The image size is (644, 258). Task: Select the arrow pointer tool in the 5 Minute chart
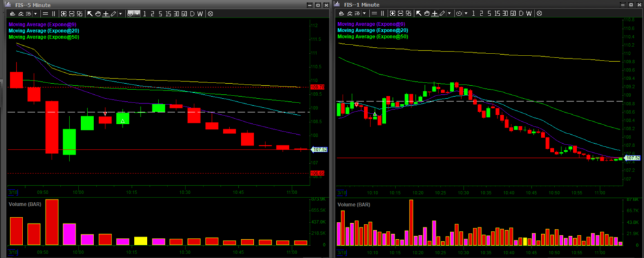coord(90,14)
